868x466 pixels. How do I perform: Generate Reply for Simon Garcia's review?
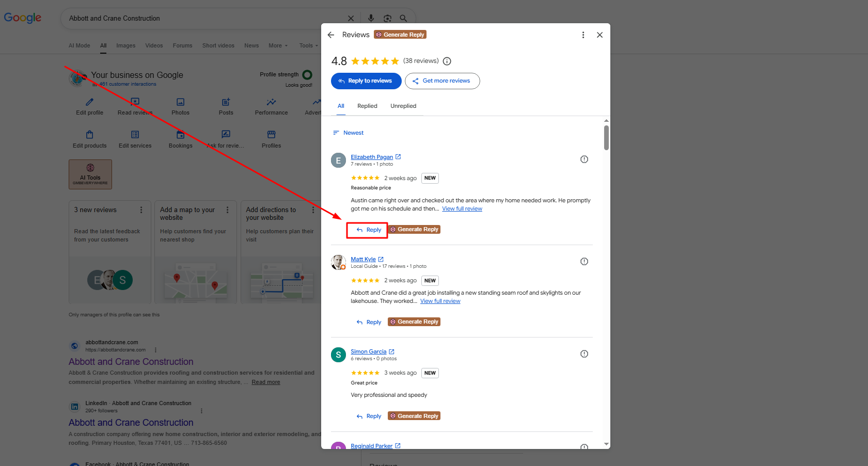click(414, 416)
